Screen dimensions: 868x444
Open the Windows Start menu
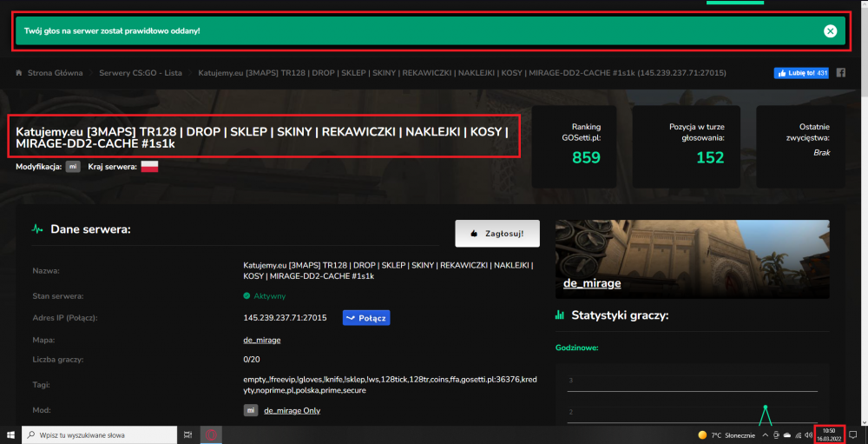[x=10, y=435]
